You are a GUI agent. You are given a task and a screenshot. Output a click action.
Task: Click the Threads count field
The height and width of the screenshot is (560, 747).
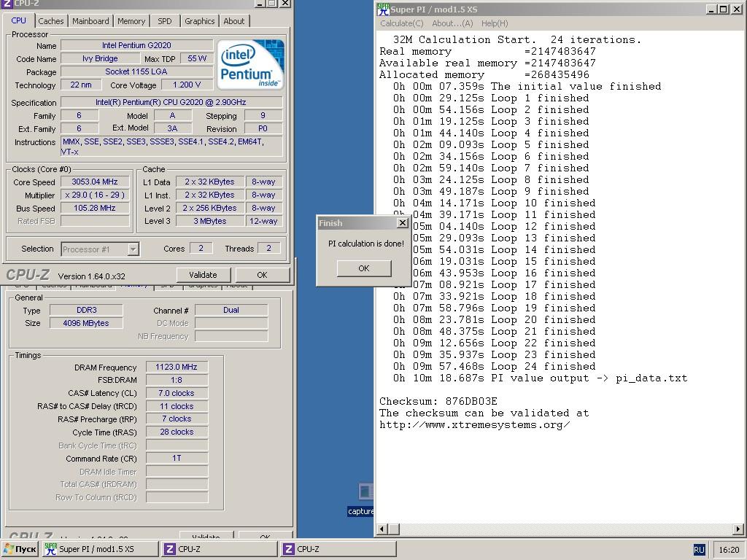(x=268, y=248)
